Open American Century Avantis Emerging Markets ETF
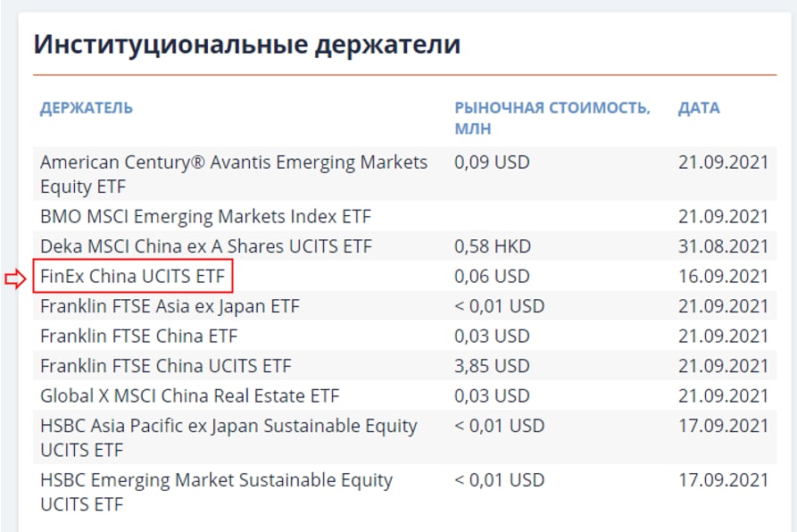 234,174
